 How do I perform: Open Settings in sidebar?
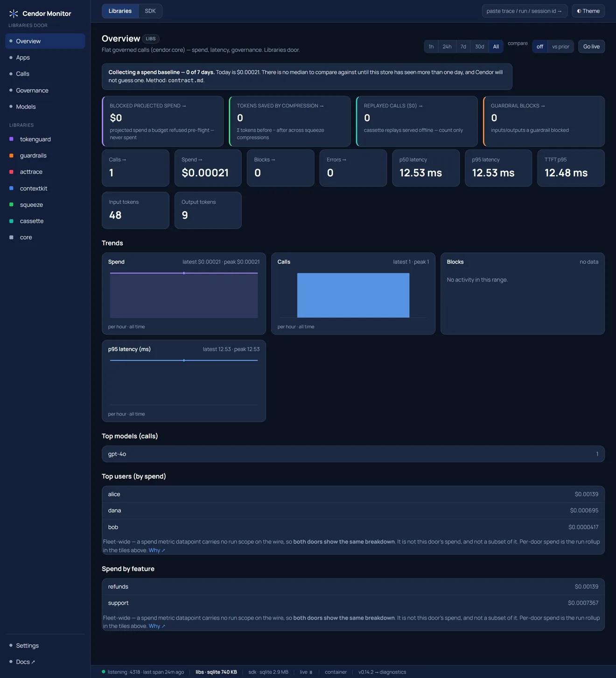pyautogui.click(x=45, y=645)
